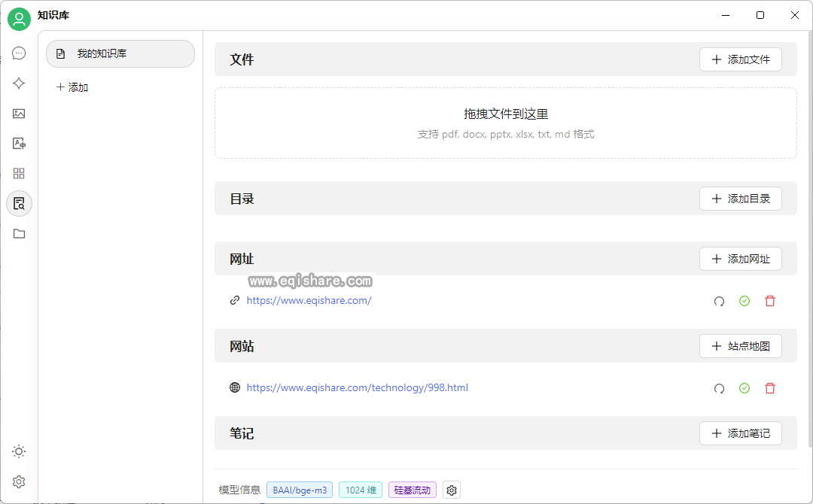Open the chat conversation panel
813x504 pixels.
tap(19, 53)
